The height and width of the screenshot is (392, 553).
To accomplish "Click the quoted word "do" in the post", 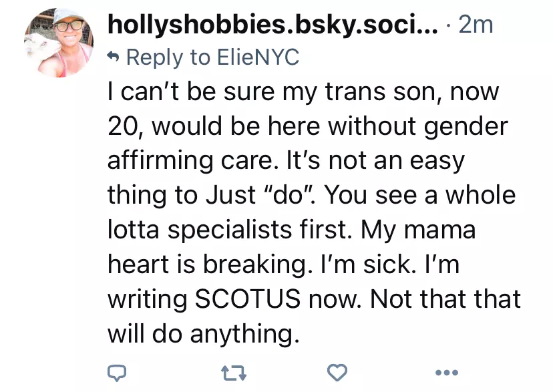I will tap(289, 194).
